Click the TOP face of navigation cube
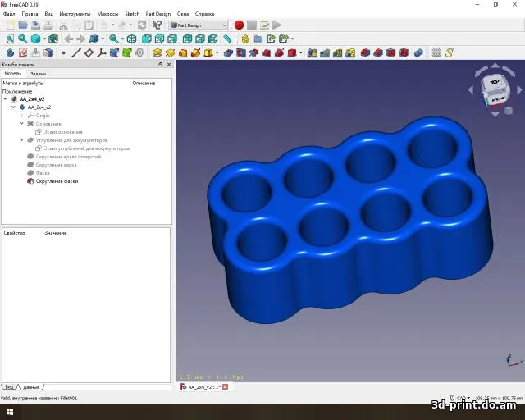This screenshot has height=420, width=525. tap(495, 82)
